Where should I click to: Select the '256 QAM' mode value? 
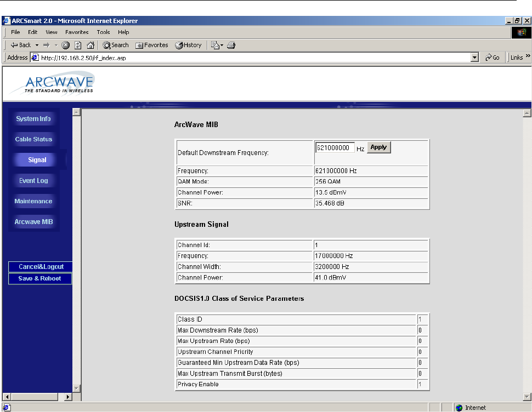328,181
